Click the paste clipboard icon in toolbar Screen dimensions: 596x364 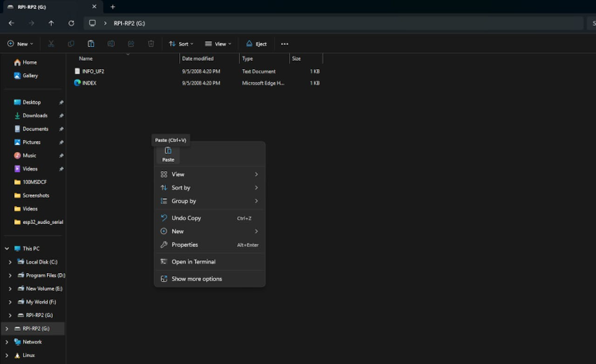pos(91,44)
